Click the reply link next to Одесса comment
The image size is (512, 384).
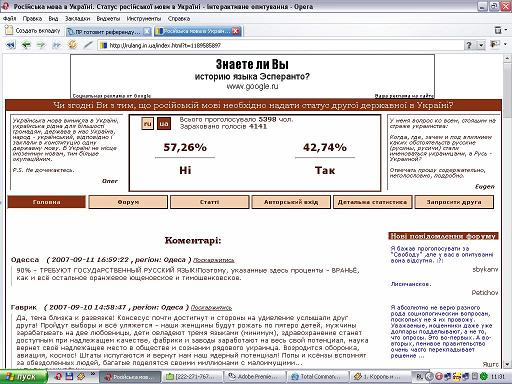[x=214, y=260]
